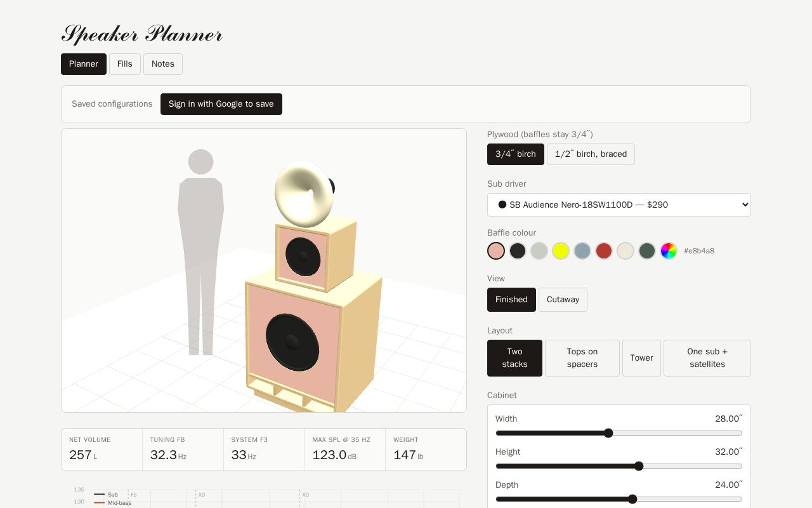Click the Speaker Planner title

coord(142,34)
